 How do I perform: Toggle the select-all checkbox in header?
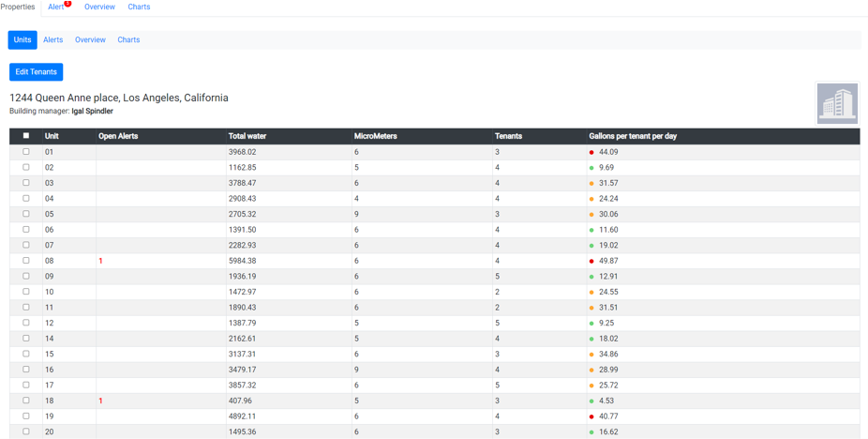tap(26, 136)
